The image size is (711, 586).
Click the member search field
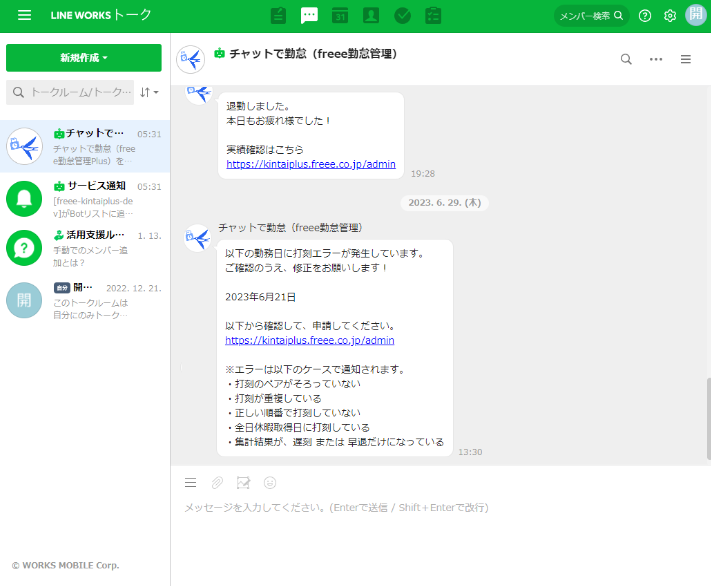[x=591, y=16]
